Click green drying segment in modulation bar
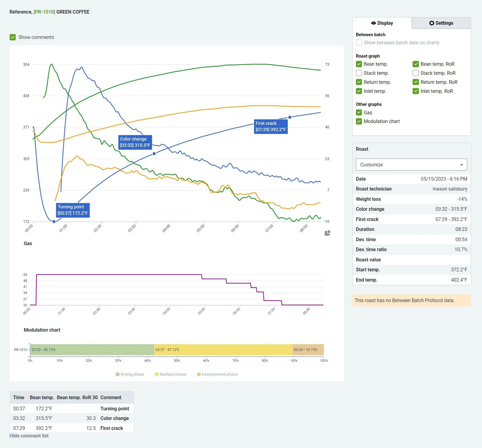This screenshot has height=448, width=482. tap(92, 350)
